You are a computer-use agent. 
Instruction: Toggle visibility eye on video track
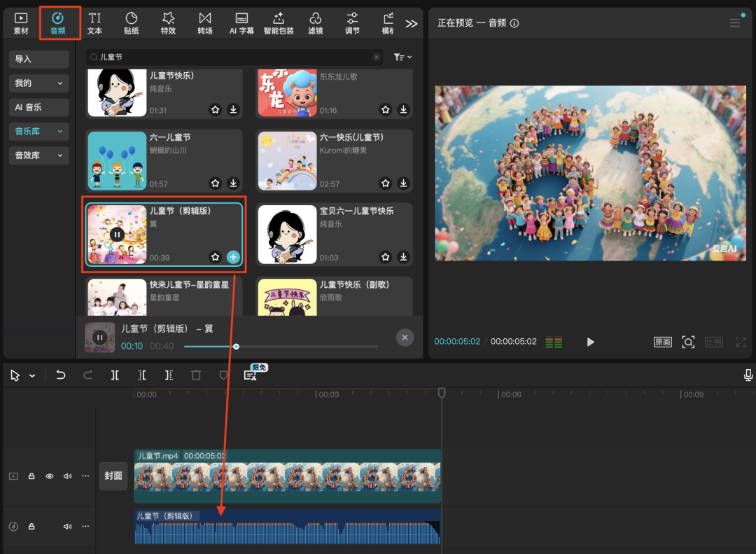tap(50, 476)
